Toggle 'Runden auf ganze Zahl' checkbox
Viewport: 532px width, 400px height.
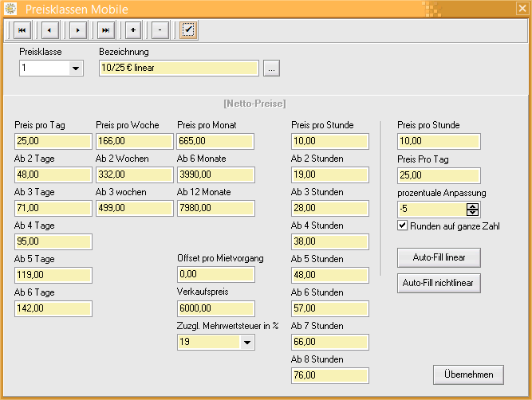coord(403,225)
